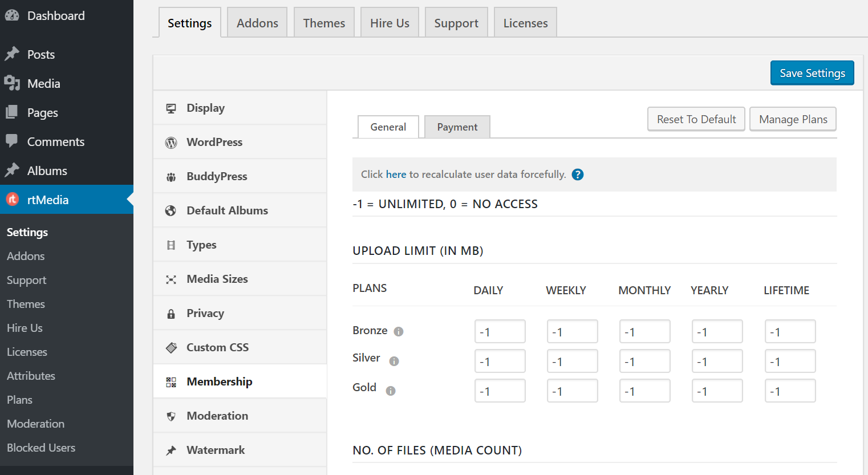Viewport: 868px width, 475px height.
Task: Select the Custom CSS tag icon
Action: 171,347
